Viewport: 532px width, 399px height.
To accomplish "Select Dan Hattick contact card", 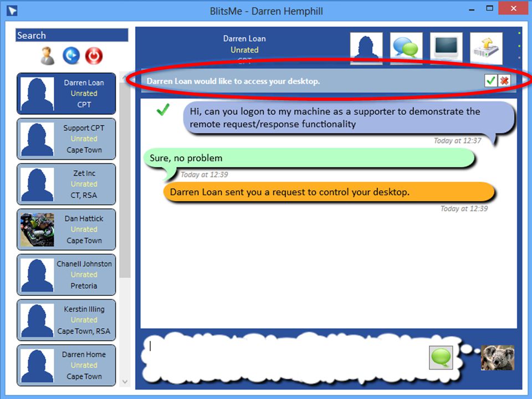I will (x=66, y=229).
